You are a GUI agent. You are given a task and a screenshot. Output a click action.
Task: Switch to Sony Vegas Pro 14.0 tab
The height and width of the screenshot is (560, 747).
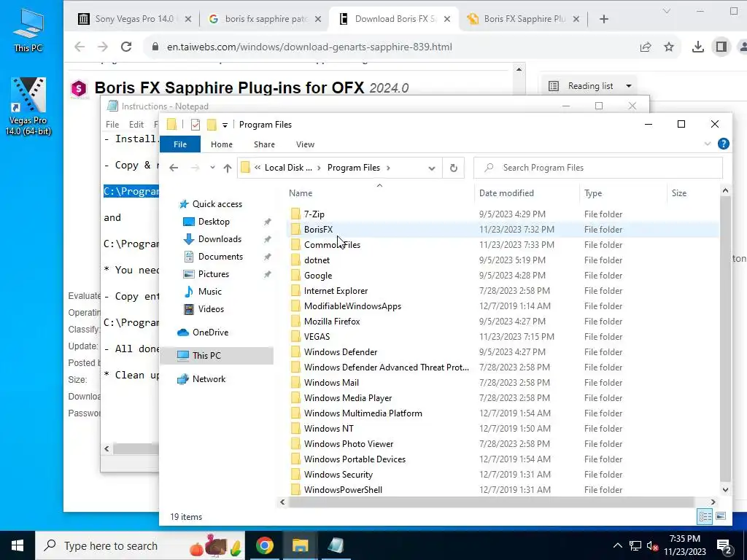click(x=134, y=19)
